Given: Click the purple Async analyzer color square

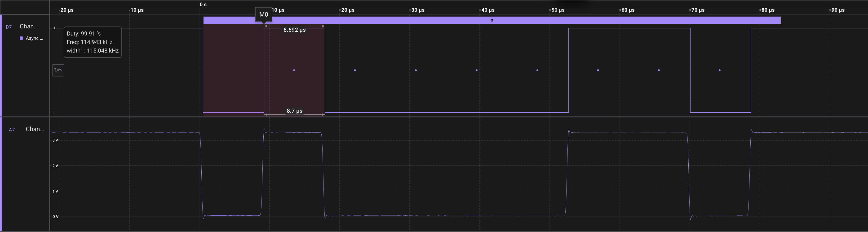Looking at the screenshot, I should click(21, 38).
